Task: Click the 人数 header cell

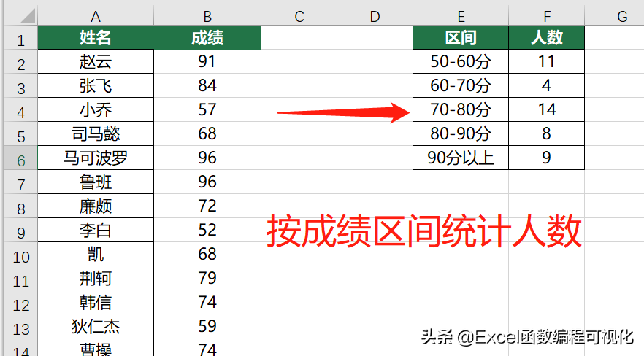Action: [547, 38]
